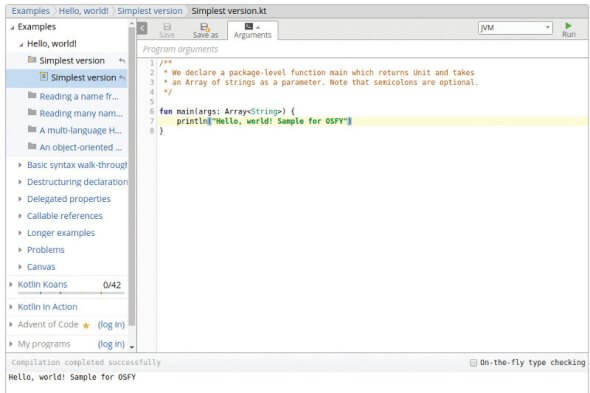Image resolution: width=590 pixels, height=393 pixels.
Task: Click log in link next to My programs
Action: 111,344
